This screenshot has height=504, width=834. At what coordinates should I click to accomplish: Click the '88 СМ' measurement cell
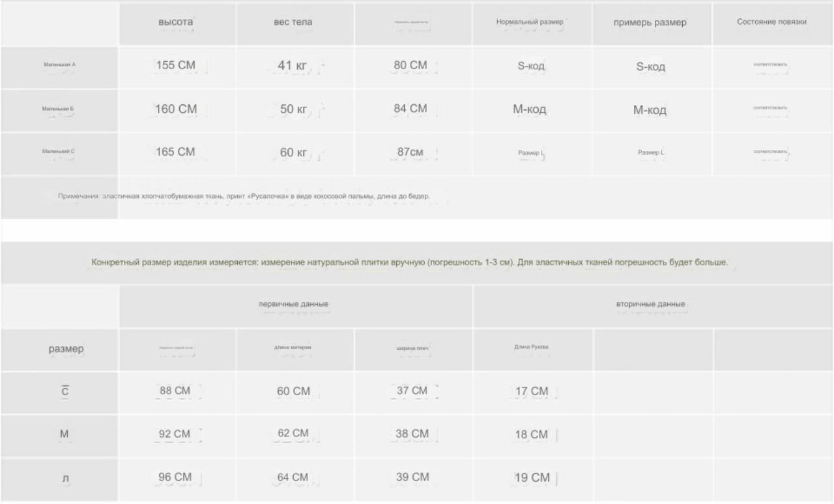coord(177,392)
